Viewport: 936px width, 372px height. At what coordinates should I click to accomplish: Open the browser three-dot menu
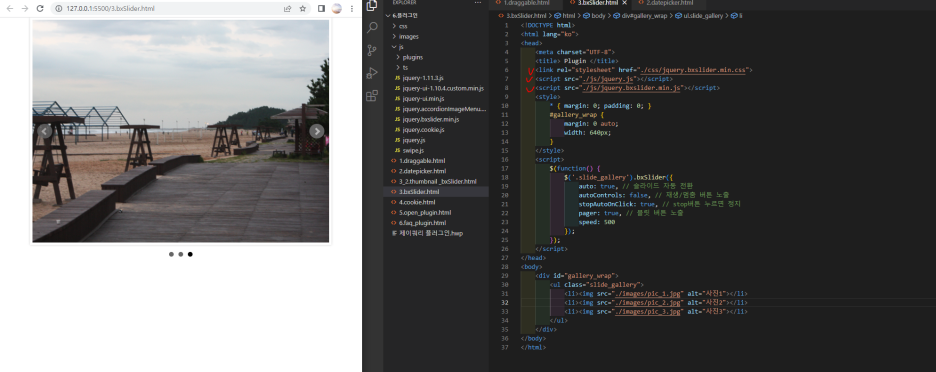pyautogui.click(x=352, y=8)
